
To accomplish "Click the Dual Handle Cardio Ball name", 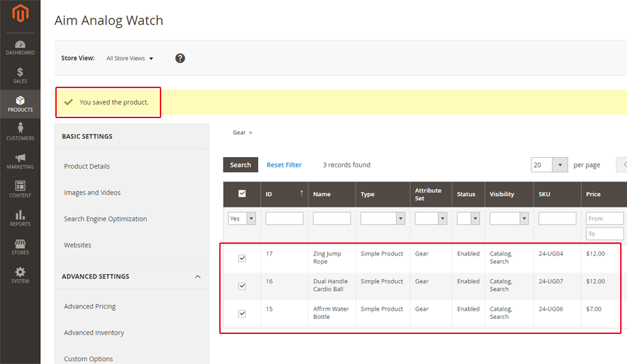I will tap(331, 285).
